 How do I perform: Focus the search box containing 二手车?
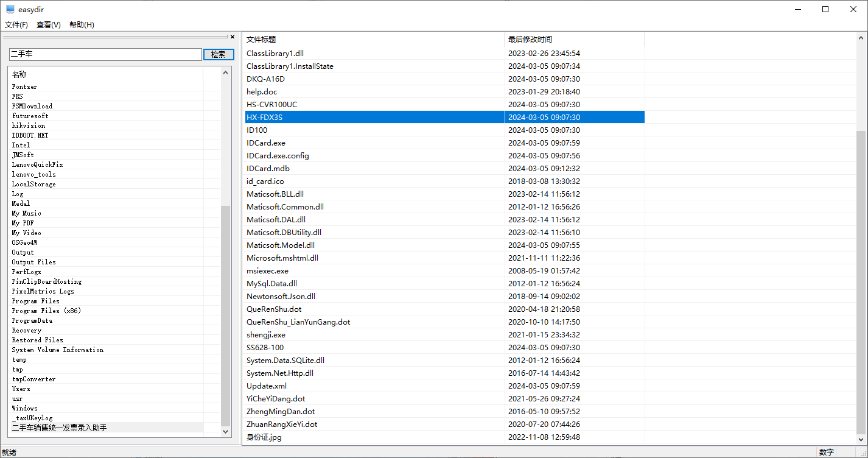pos(105,54)
